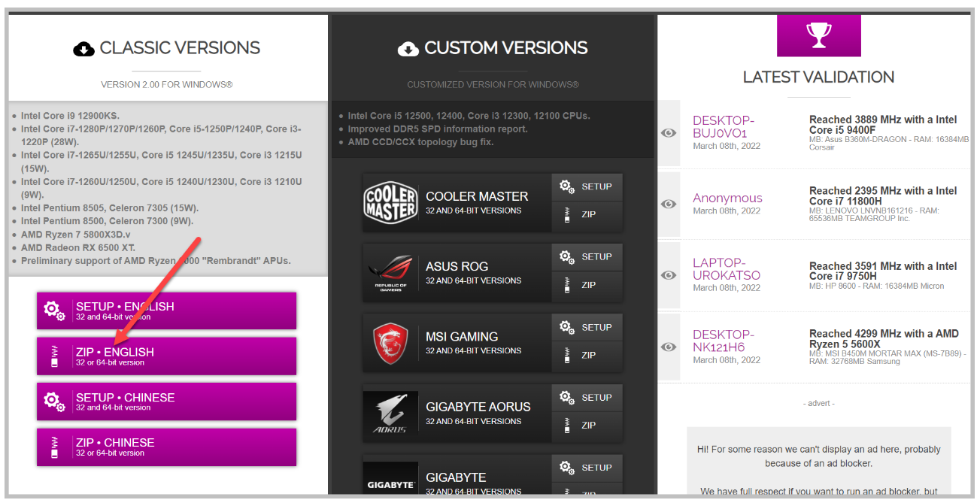Download ZIP Chinese classic version
This screenshot has height=500, width=980.
click(x=166, y=447)
